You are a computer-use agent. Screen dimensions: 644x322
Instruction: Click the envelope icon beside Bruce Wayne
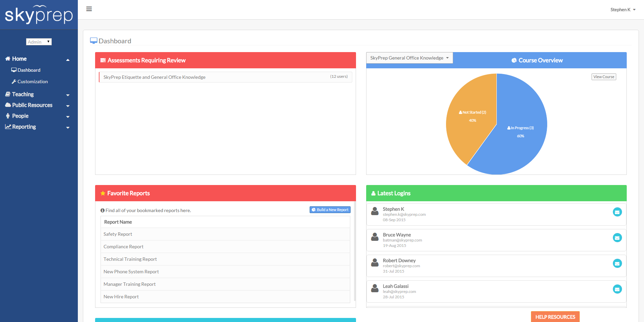click(618, 238)
